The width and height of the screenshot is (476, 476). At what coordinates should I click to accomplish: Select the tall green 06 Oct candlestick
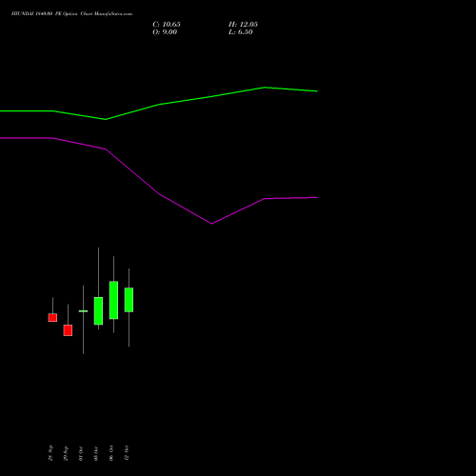113,300
